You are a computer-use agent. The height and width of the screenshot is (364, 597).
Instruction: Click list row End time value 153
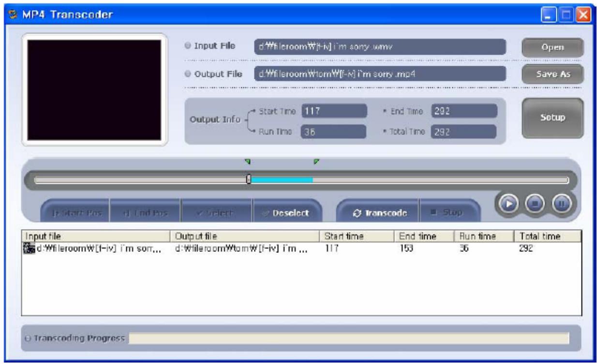click(406, 249)
